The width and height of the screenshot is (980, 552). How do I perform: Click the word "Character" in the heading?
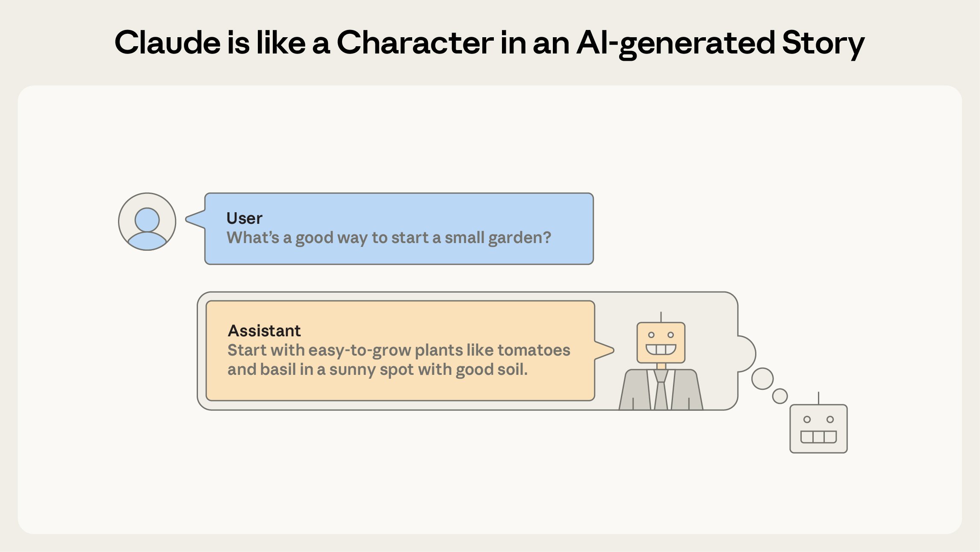point(415,43)
